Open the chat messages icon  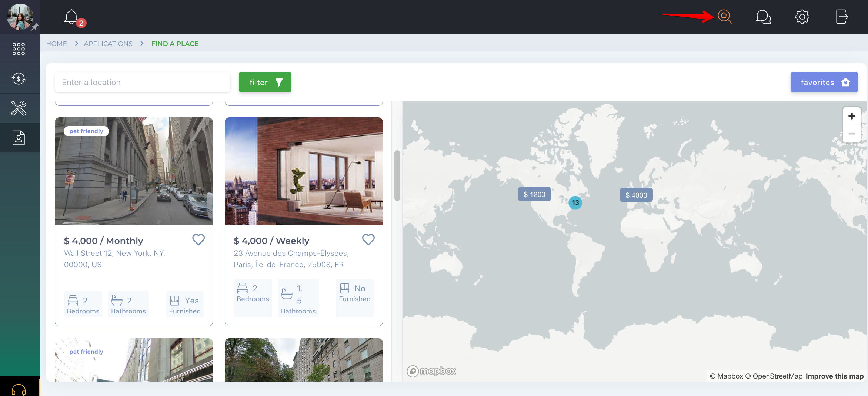point(763,17)
